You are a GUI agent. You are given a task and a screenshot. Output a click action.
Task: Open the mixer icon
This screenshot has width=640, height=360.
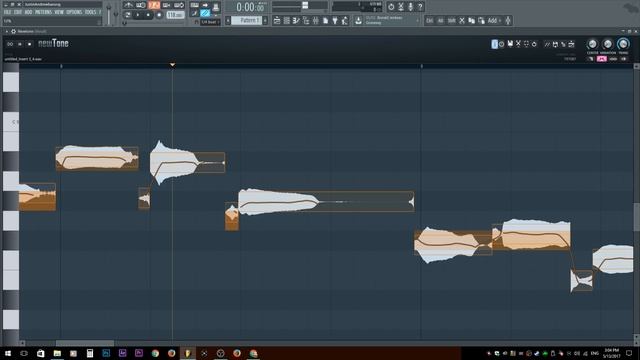[315, 20]
